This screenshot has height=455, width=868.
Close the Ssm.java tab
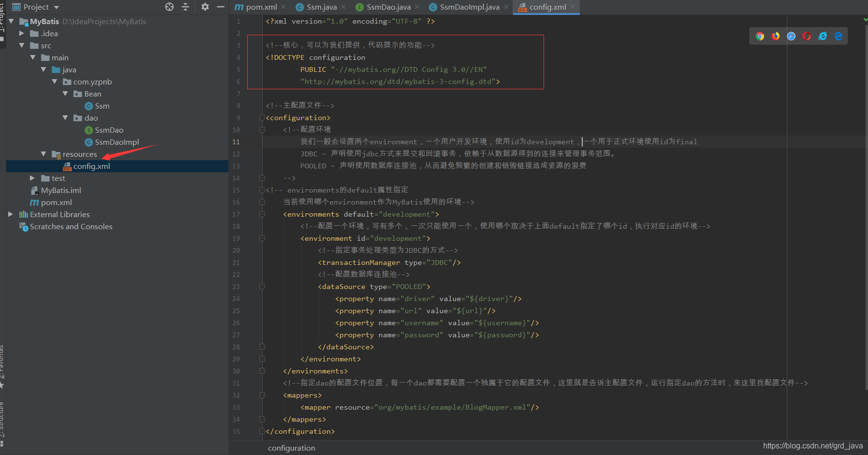(x=343, y=7)
